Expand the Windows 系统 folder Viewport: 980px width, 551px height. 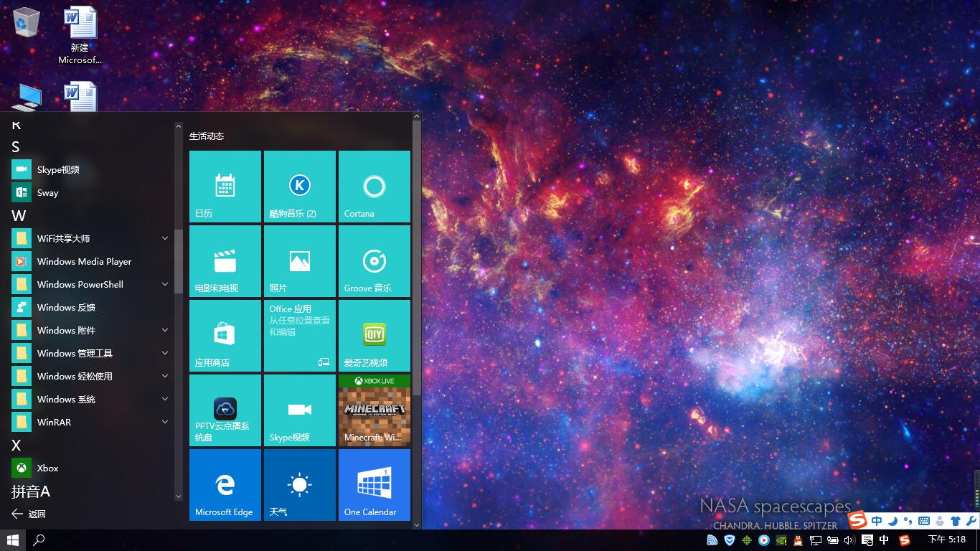(x=92, y=399)
